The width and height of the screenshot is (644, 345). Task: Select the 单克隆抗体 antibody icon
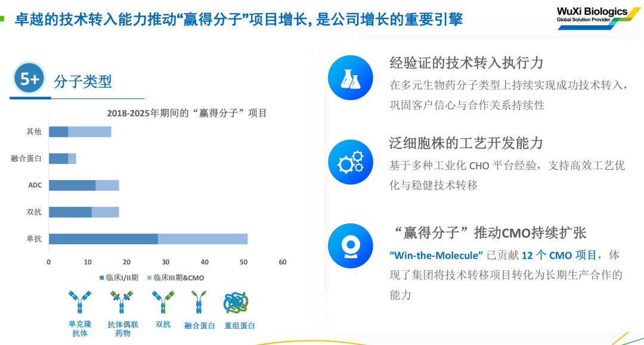(x=79, y=303)
